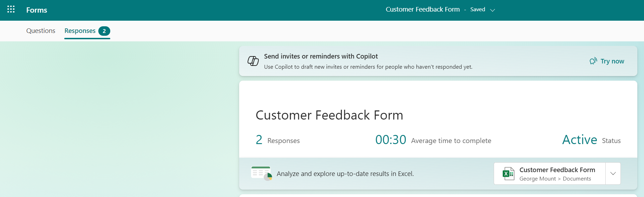Click the Active status indicator
Image resolution: width=644 pixels, height=197 pixels.
click(x=579, y=140)
